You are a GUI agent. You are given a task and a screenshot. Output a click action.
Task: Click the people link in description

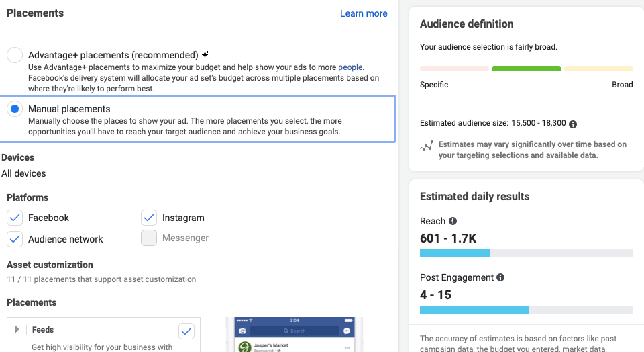tap(350, 67)
